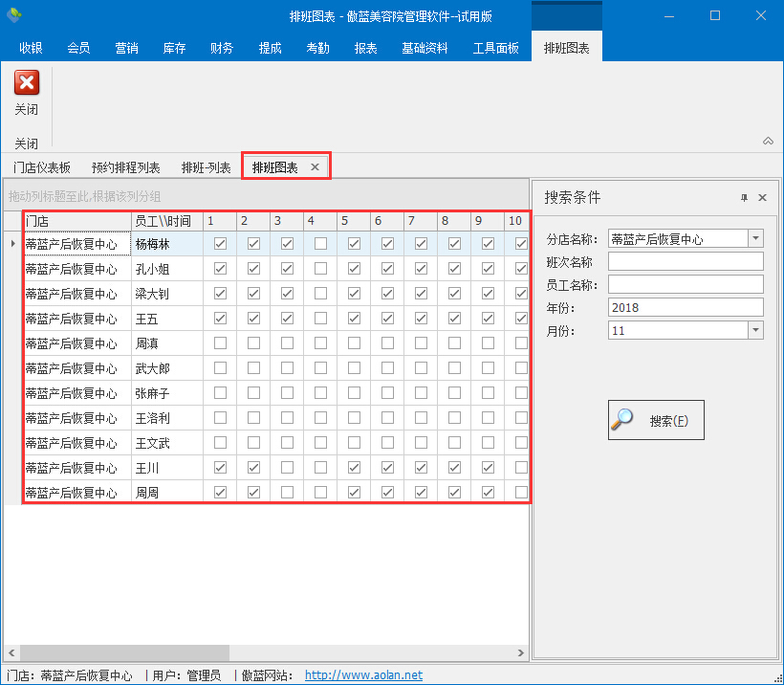
Task: Pin the 搜索条件 search panel
Action: point(744,198)
